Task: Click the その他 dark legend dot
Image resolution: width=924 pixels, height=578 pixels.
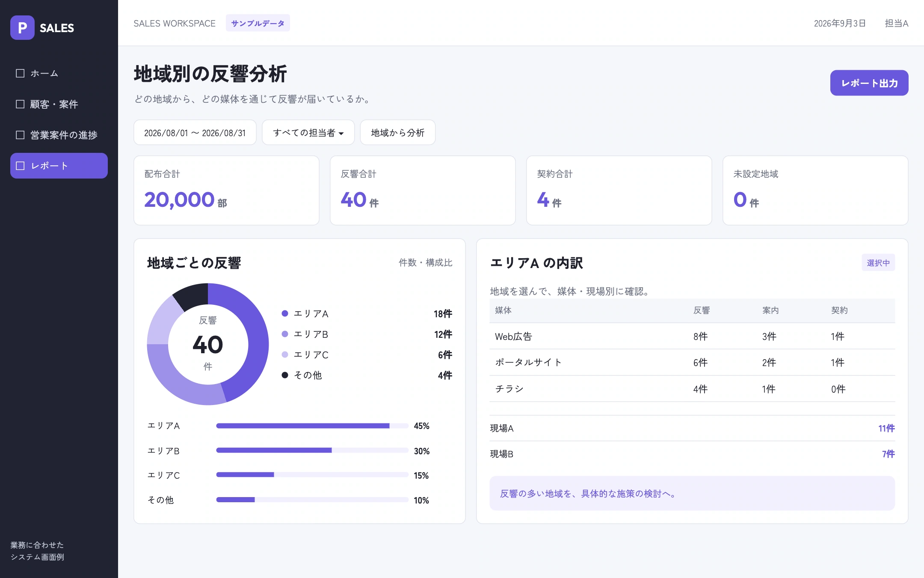Action: [x=285, y=375]
